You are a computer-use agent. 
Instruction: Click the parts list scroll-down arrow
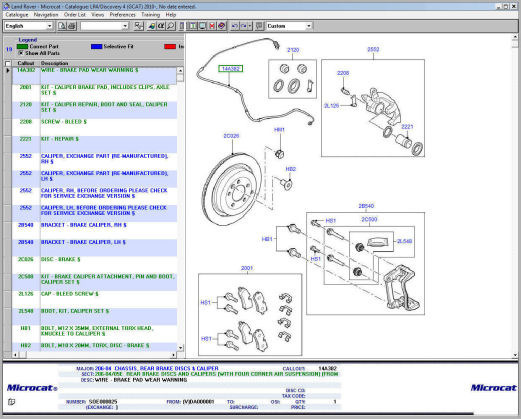click(x=180, y=348)
